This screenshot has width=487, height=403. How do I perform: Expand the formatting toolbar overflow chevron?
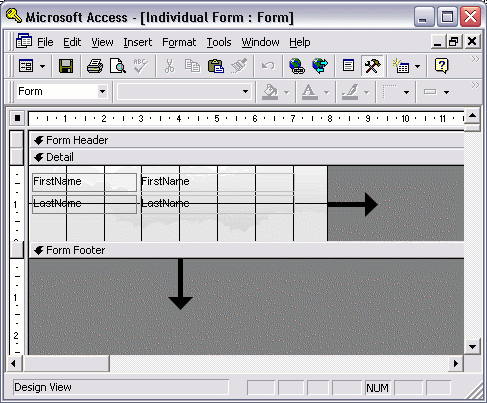tap(475, 85)
